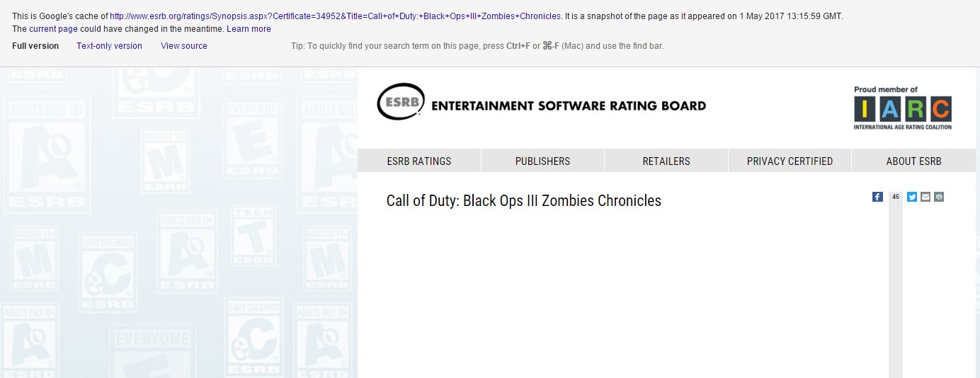Click the find bar tip text
This screenshot has height=378, width=980.
coord(477,46)
